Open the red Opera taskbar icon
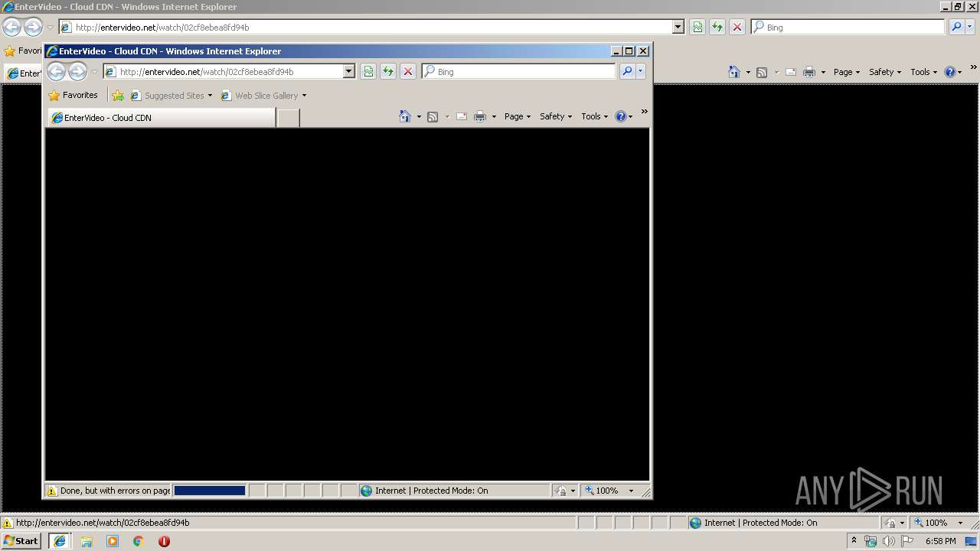Screen dimensions: 980x551 click(164, 541)
